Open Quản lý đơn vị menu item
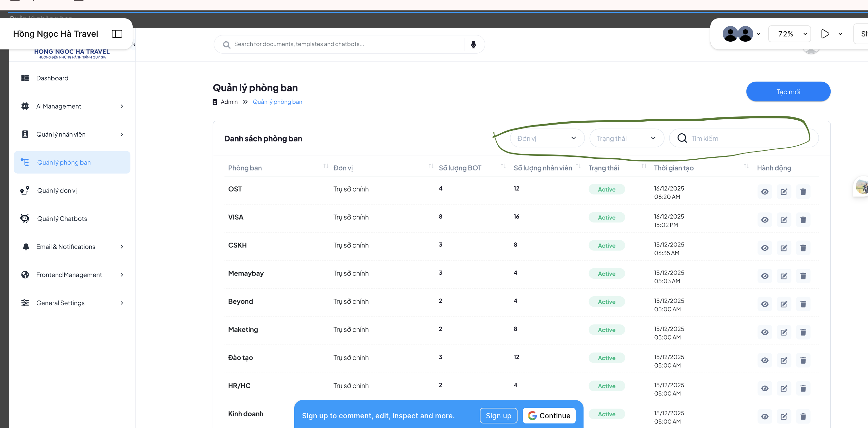The width and height of the screenshot is (868, 428). (57, 191)
